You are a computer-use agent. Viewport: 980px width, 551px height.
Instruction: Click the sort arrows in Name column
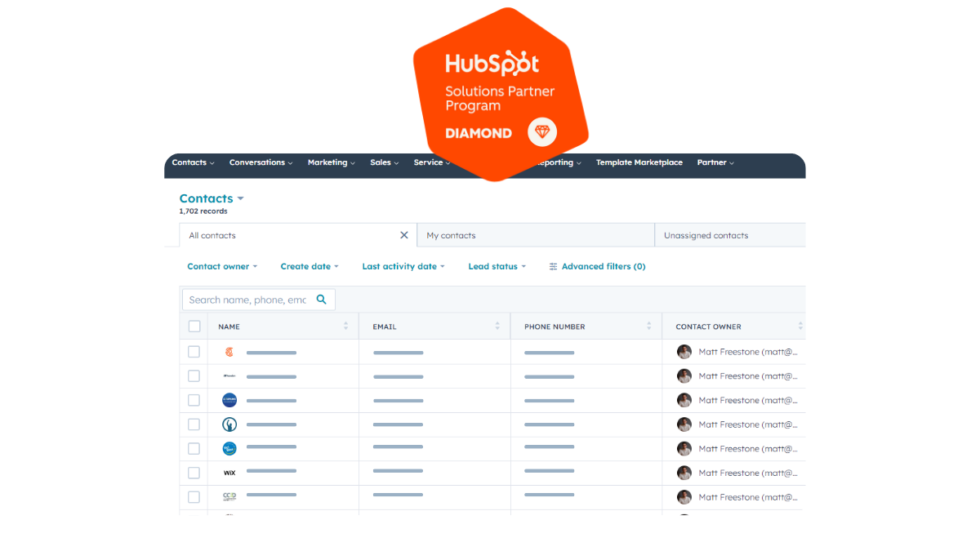click(x=345, y=327)
